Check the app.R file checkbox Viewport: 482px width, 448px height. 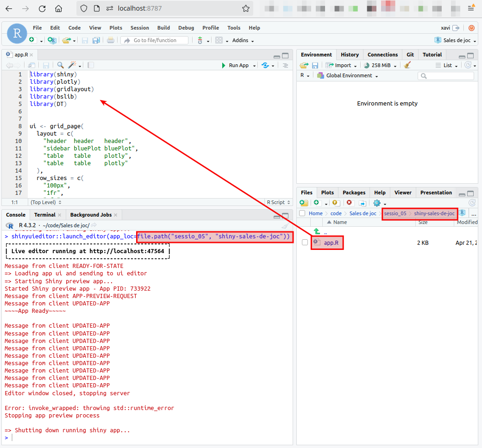click(x=305, y=243)
